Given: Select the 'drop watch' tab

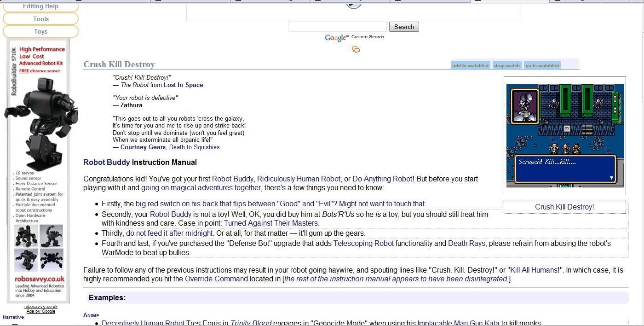Looking at the screenshot, I should (506, 65).
